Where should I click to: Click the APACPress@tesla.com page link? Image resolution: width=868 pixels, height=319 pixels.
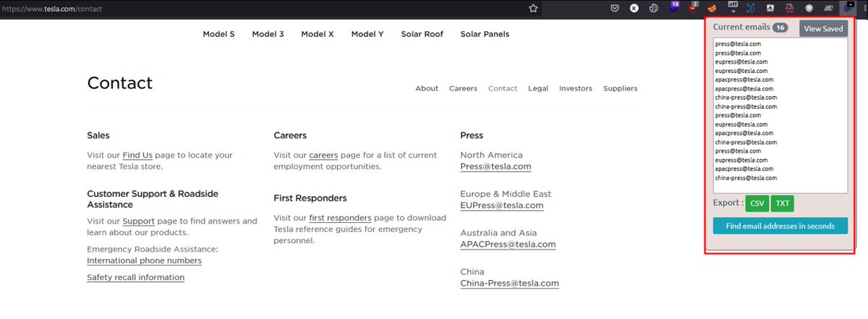click(508, 244)
